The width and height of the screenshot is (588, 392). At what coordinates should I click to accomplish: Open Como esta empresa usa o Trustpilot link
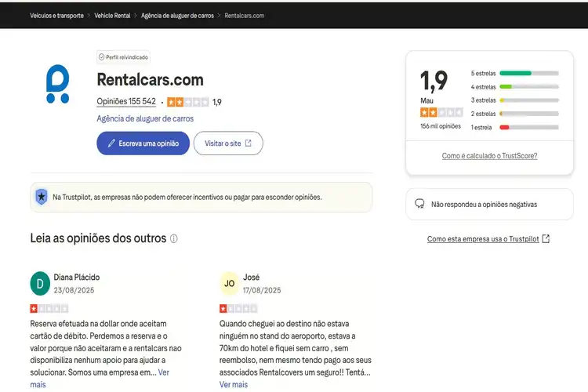[x=483, y=239]
